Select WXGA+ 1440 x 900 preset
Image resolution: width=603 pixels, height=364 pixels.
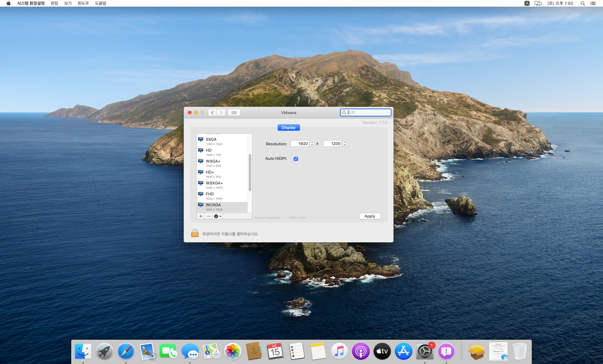click(x=222, y=163)
